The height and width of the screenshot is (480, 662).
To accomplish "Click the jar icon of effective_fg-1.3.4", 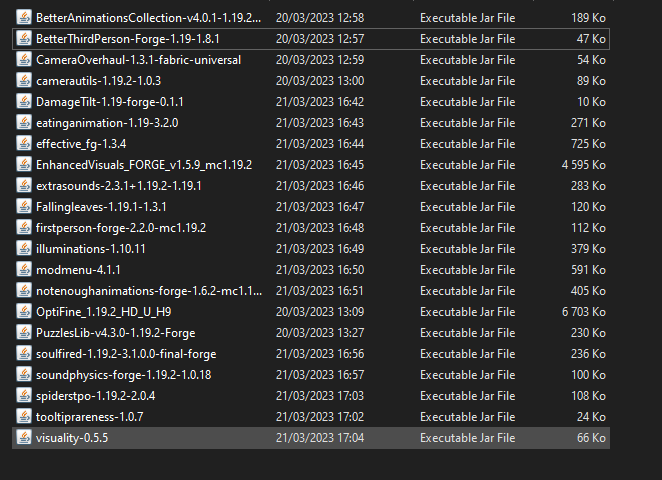I will tap(24, 144).
